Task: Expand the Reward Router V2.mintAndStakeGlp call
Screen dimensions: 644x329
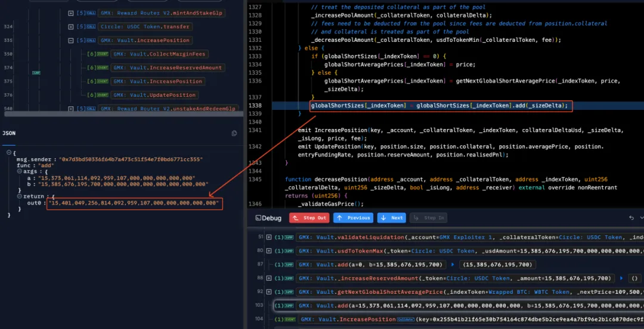Action: tap(72, 13)
